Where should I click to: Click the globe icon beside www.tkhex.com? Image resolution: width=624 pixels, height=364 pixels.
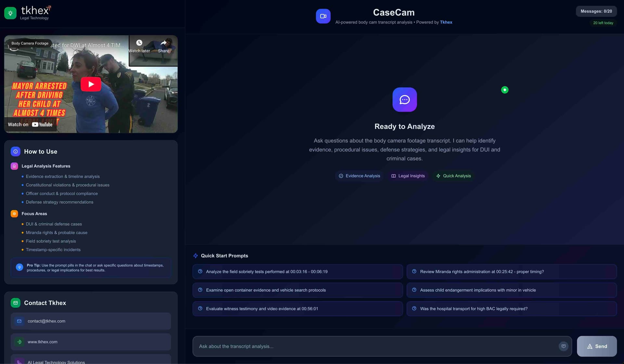point(19,342)
